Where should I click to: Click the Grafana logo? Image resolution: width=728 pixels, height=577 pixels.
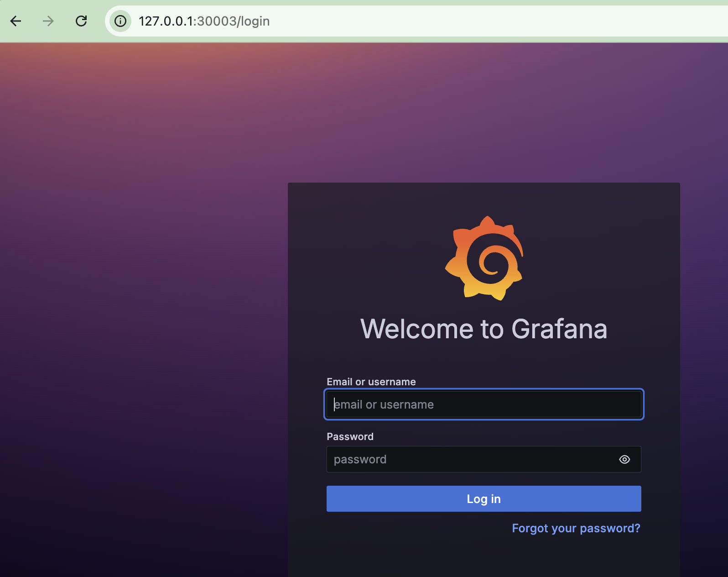point(484,258)
